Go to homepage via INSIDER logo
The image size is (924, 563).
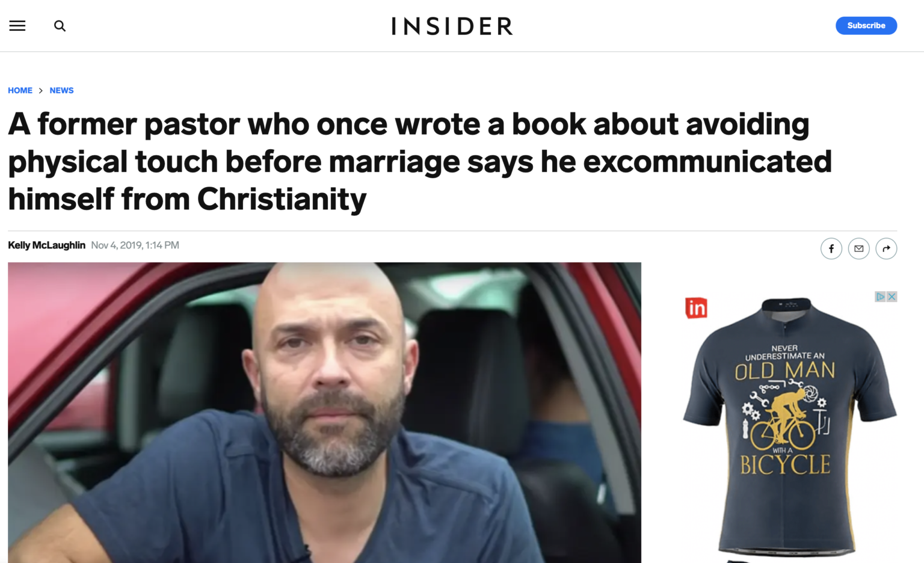coord(452,26)
